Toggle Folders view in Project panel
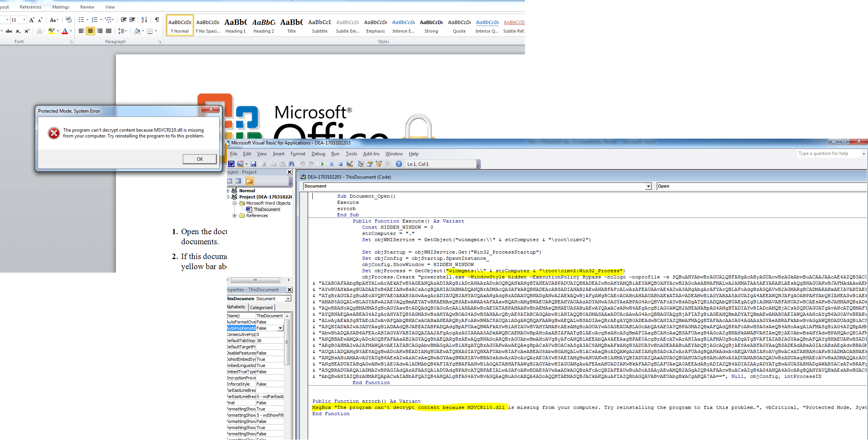 [249, 181]
